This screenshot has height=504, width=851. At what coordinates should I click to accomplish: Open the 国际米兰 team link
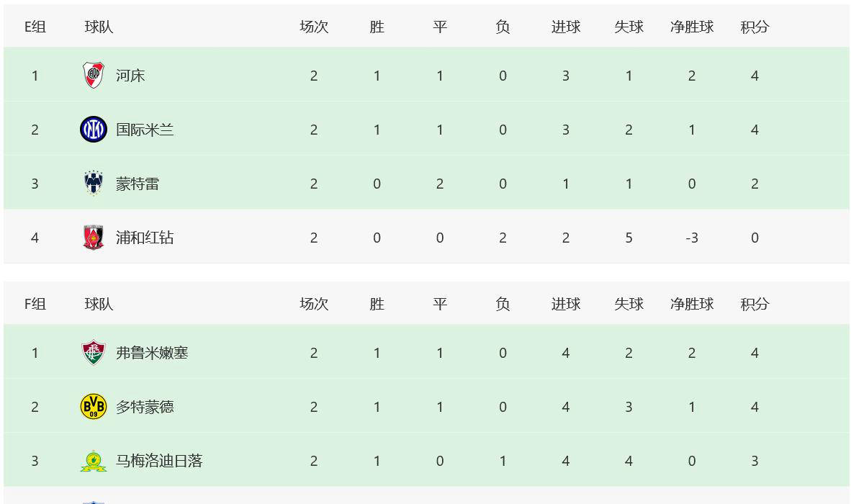(145, 130)
